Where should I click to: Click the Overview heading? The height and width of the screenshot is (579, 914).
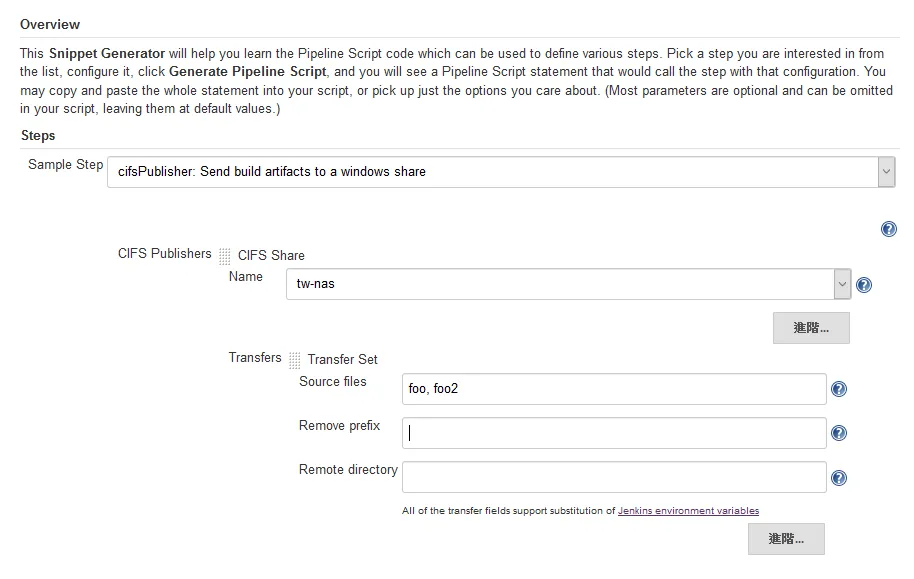tap(50, 24)
